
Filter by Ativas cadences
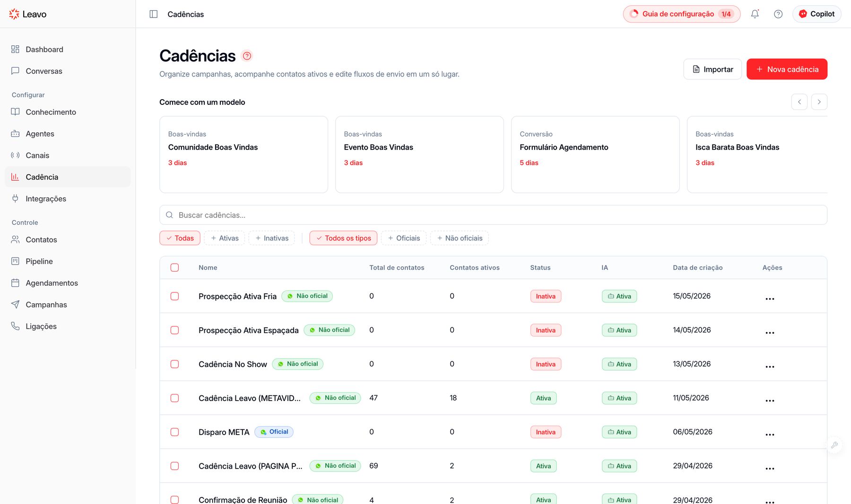coord(225,238)
